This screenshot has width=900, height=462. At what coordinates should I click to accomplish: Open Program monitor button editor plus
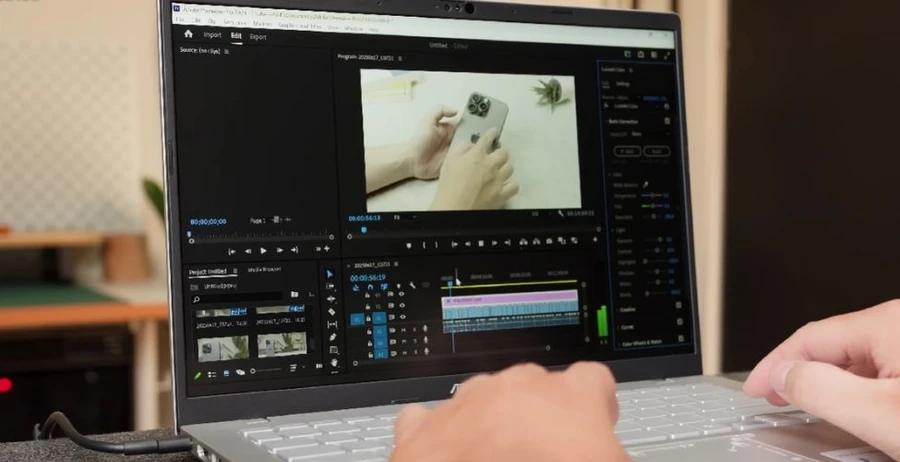(595, 239)
